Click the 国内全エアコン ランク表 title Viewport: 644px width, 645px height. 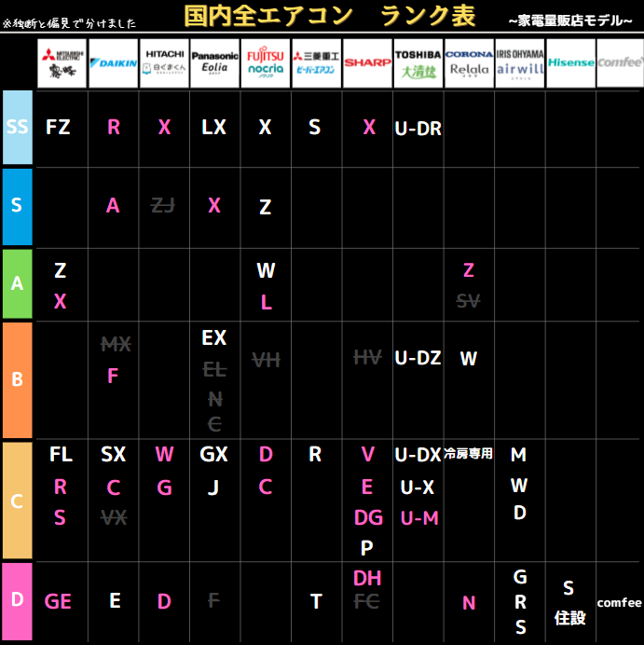click(x=329, y=16)
